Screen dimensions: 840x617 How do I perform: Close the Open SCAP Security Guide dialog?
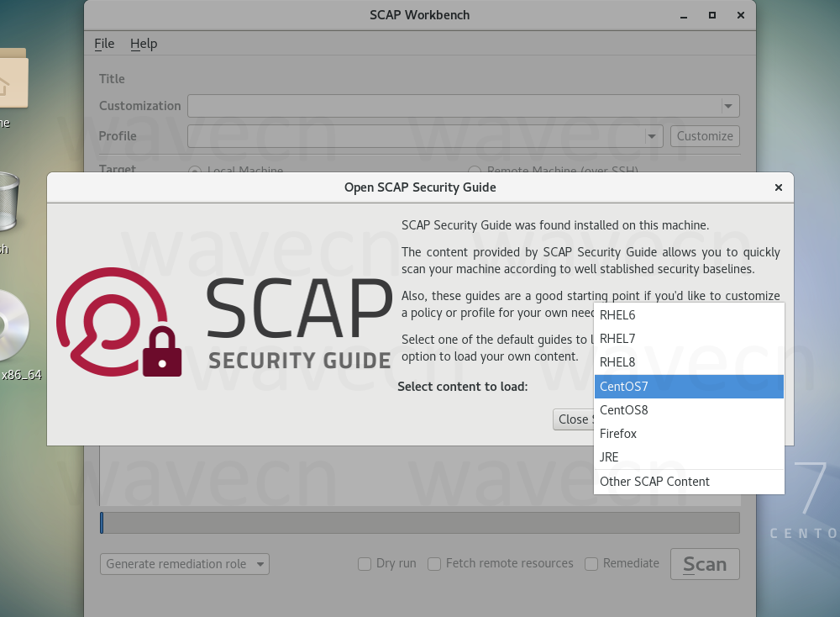(778, 187)
